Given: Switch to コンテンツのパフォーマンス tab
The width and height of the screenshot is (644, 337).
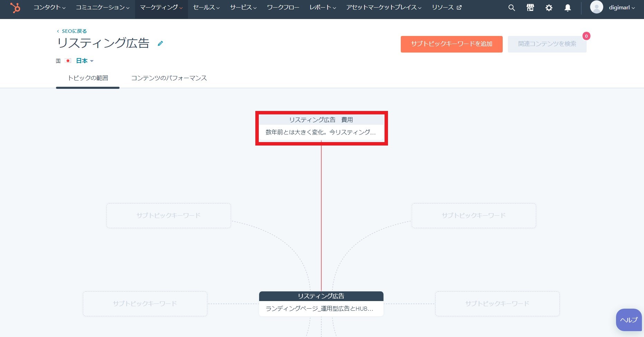Looking at the screenshot, I should pos(169,78).
